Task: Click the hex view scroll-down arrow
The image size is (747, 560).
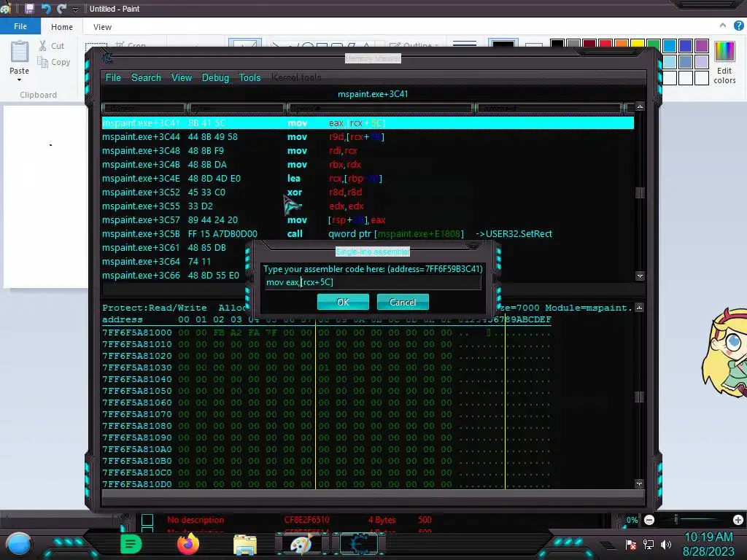Action: pos(639,484)
